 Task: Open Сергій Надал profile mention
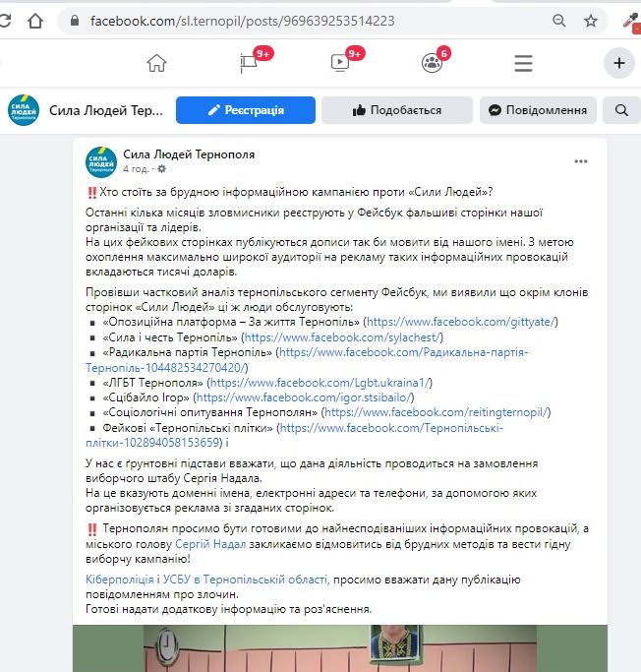210,544
